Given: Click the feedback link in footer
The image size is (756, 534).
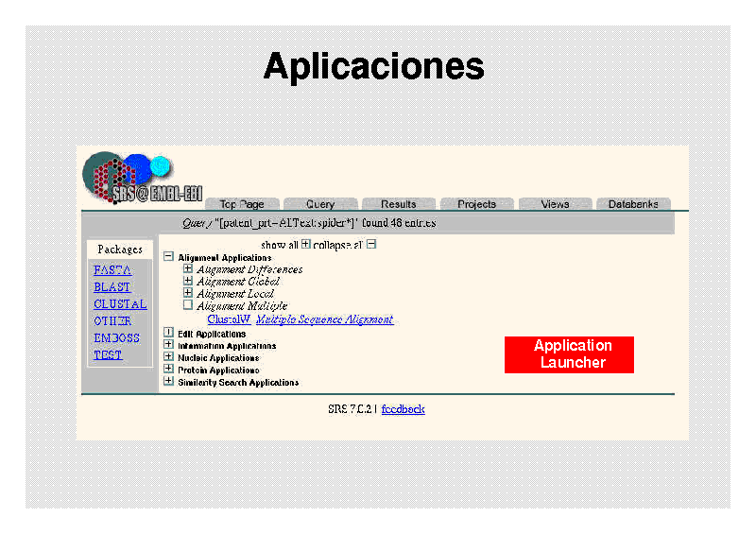Looking at the screenshot, I should (403, 409).
